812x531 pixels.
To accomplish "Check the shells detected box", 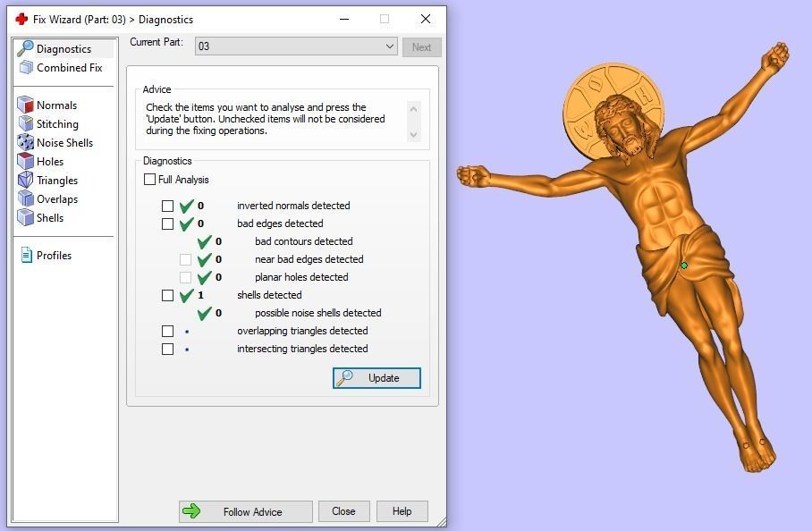I will tap(167, 295).
